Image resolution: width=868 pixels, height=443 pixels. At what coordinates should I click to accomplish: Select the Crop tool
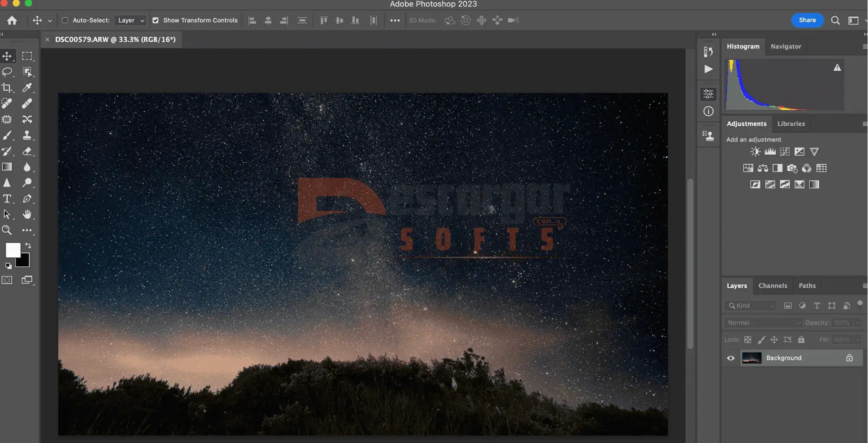(x=7, y=88)
